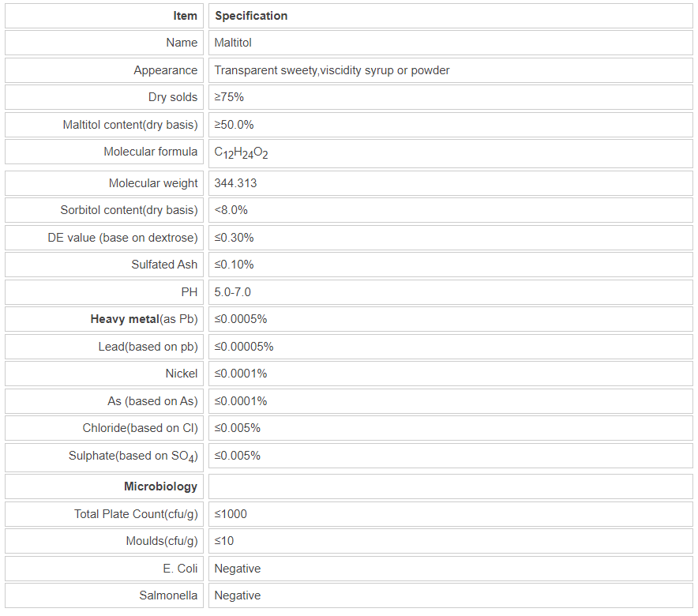Click the Dry solds label cell

click(173, 97)
